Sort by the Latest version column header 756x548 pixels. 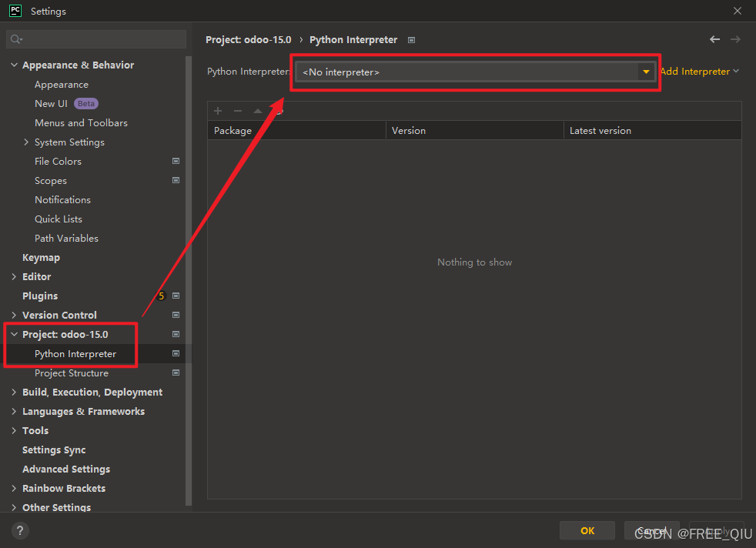tap(653, 131)
